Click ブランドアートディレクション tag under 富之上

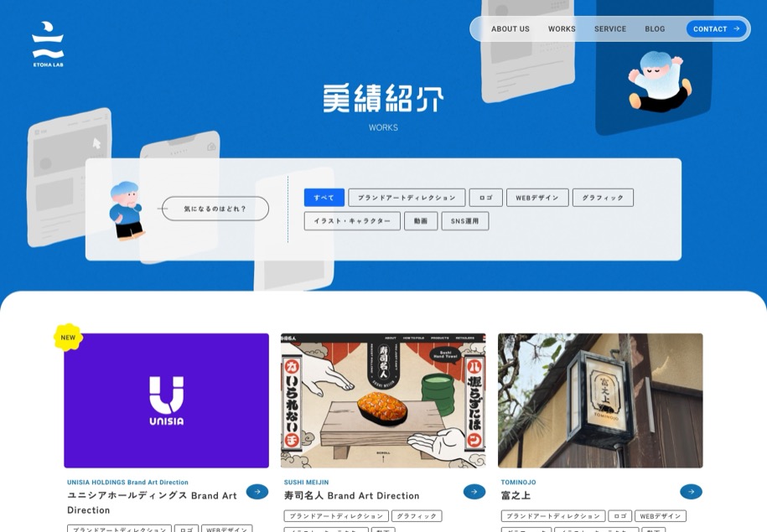pos(552,516)
